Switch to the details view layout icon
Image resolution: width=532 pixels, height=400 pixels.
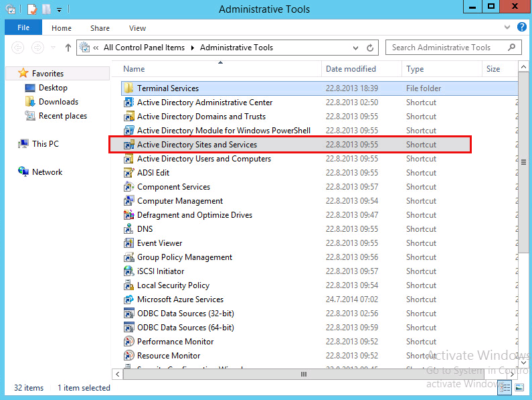[505, 387]
